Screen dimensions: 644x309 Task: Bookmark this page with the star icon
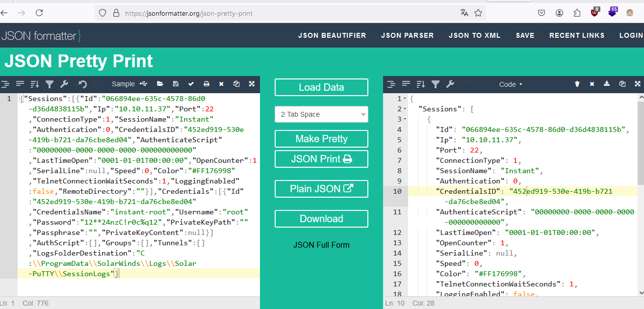[478, 13]
